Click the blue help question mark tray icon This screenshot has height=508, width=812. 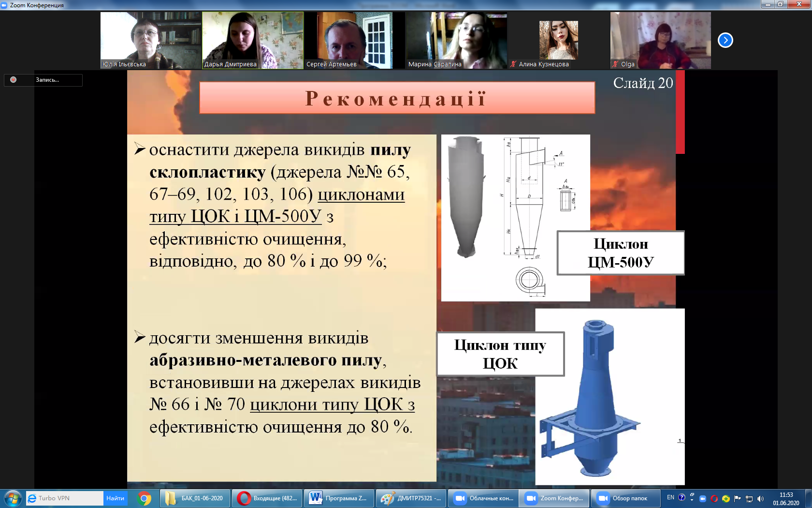pos(681,497)
